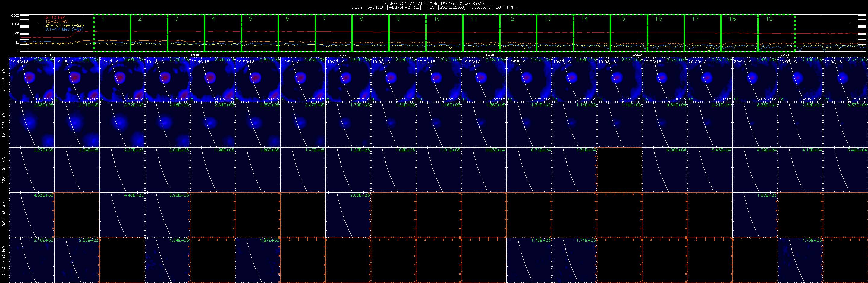Viewport: 868px width, 283px height.
Task: Click the red 3-12 keV legend label
Action: point(55,17)
